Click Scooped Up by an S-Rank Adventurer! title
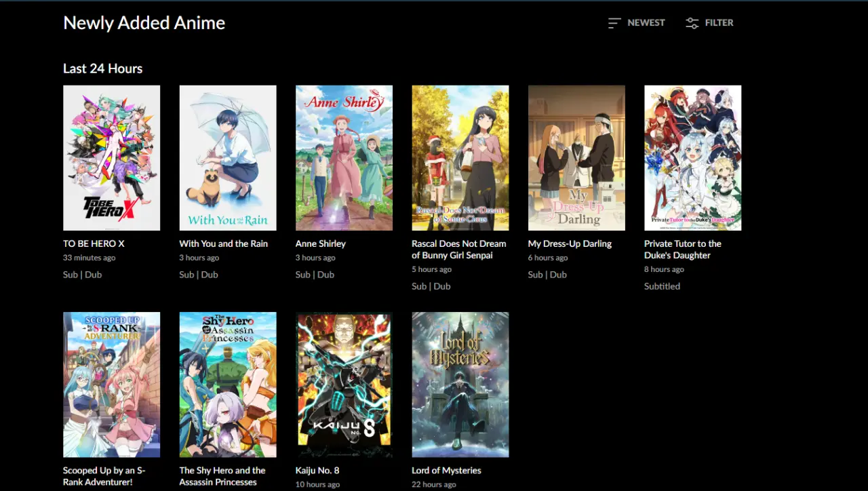 point(104,476)
